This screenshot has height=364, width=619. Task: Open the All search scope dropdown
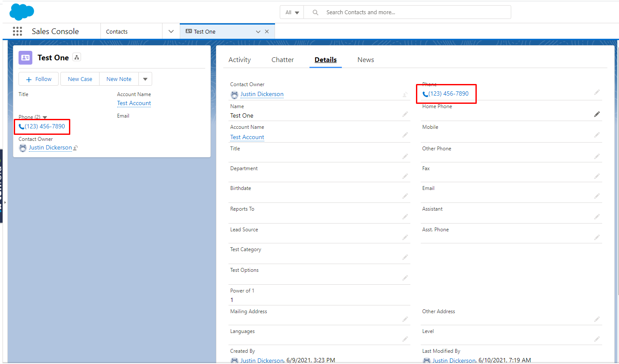[x=292, y=12]
